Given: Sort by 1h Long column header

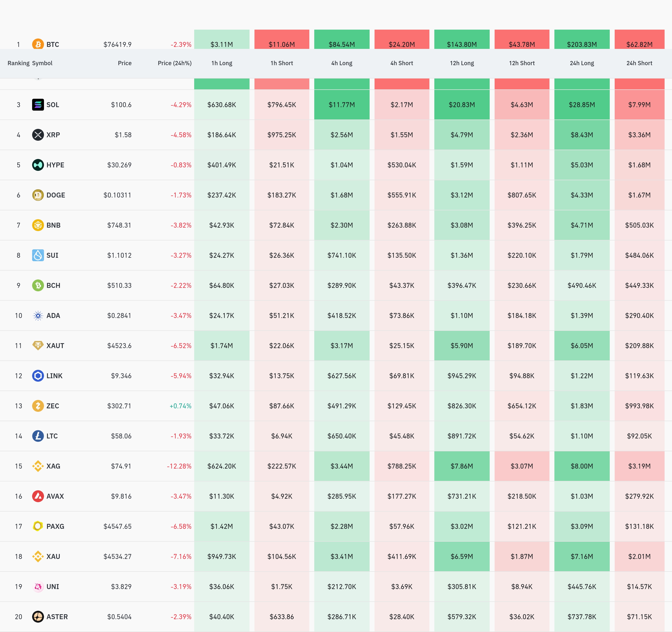Looking at the screenshot, I should [222, 63].
